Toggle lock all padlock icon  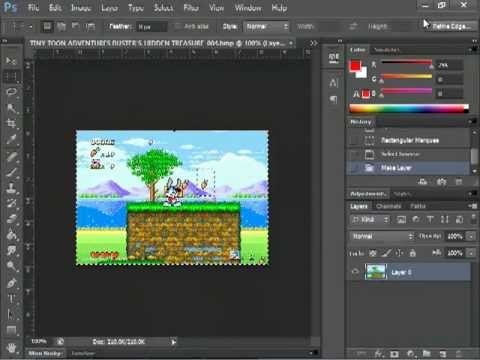point(412,253)
